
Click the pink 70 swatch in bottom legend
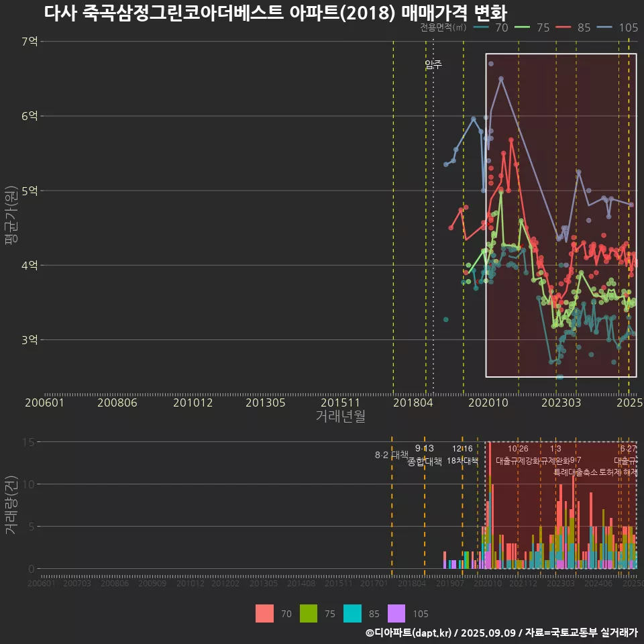(x=264, y=614)
